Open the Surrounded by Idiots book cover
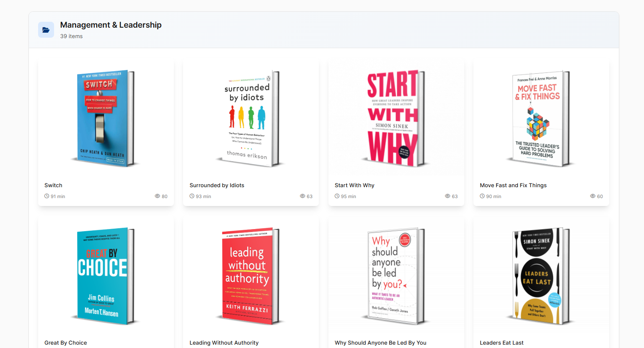The height and width of the screenshot is (348, 644). click(x=251, y=118)
